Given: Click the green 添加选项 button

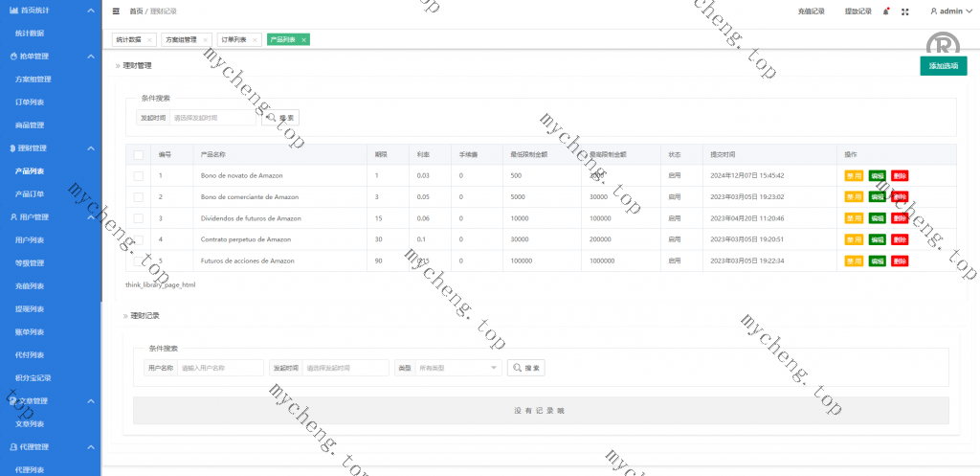Looking at the screenshot, I should pos(943,66).
